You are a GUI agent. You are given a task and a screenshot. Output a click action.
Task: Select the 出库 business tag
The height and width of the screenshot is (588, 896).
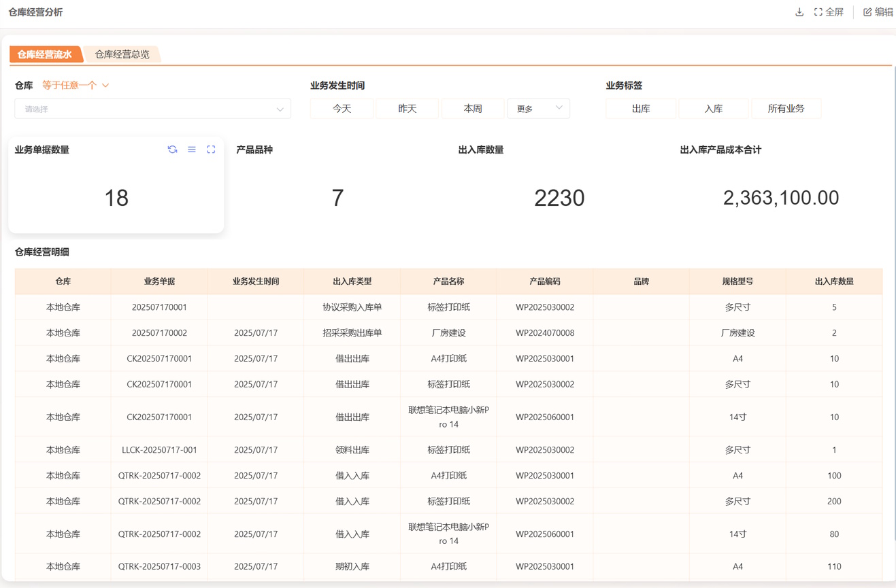[x=641, y=109]
